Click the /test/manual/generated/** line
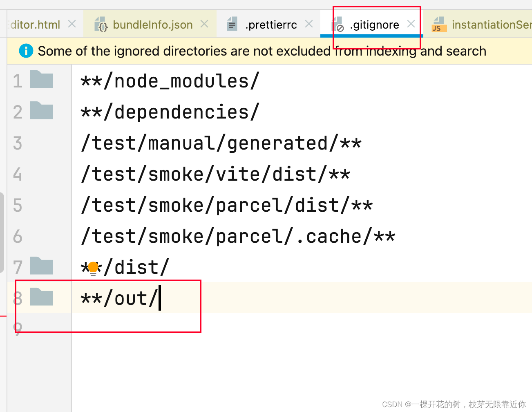532x412 pixels. [221, 143]
